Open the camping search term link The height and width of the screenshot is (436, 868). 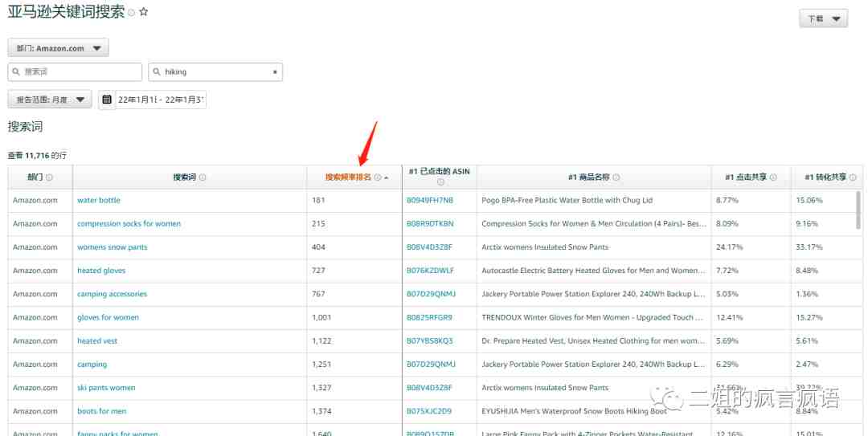pyautogui.click(x=92, y=365)
